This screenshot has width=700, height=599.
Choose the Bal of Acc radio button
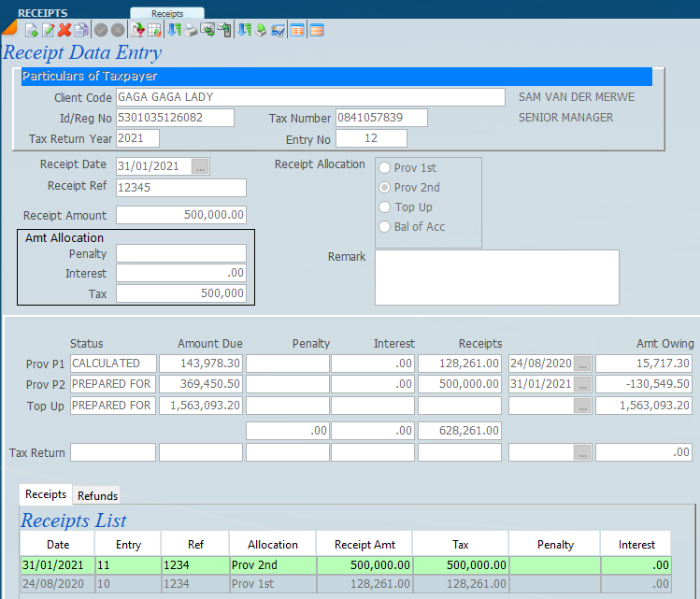coord(385,227)
